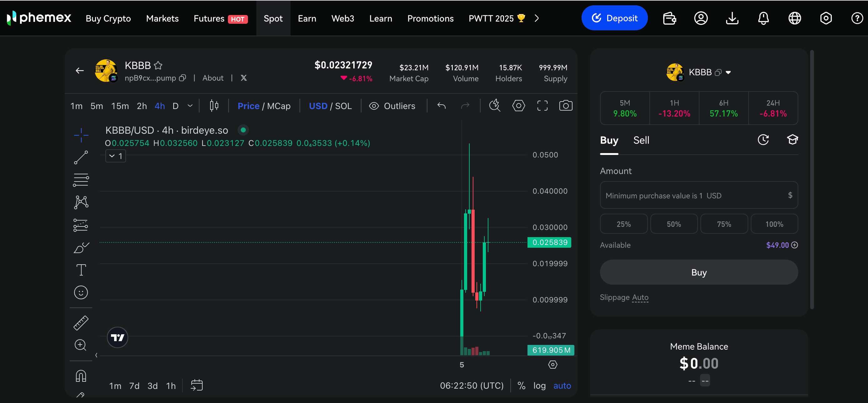Switch to the Sell tab
This screenshot has height=403, width=868.
click(x=641, y=140)
